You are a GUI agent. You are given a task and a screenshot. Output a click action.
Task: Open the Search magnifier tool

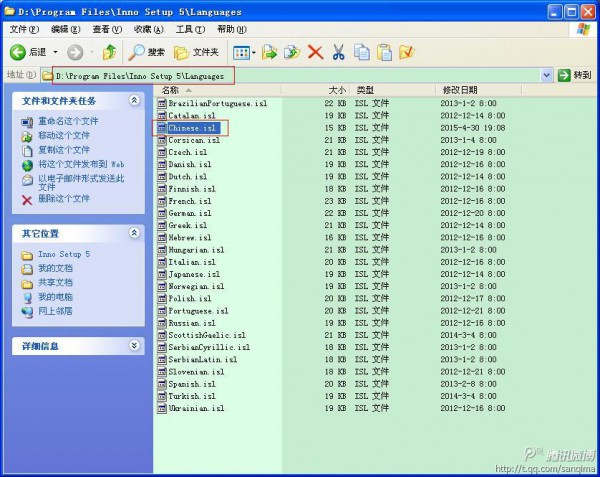[x=146, y=52]
